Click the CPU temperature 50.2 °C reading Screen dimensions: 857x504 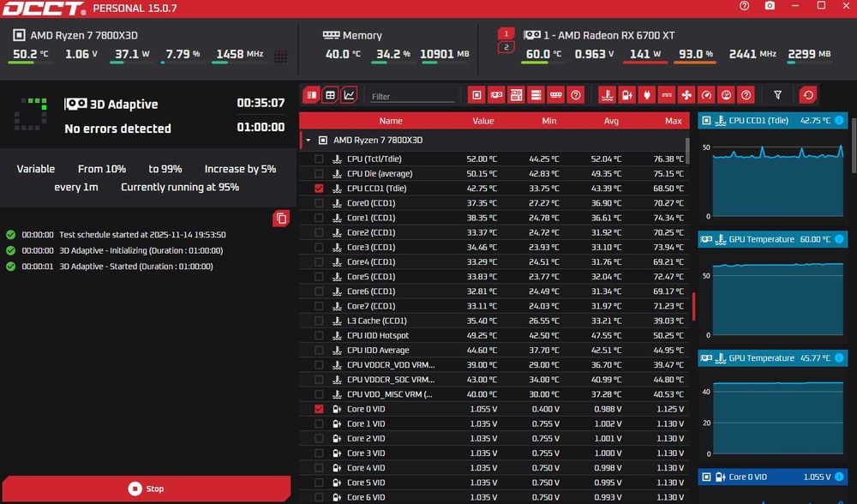30,54
